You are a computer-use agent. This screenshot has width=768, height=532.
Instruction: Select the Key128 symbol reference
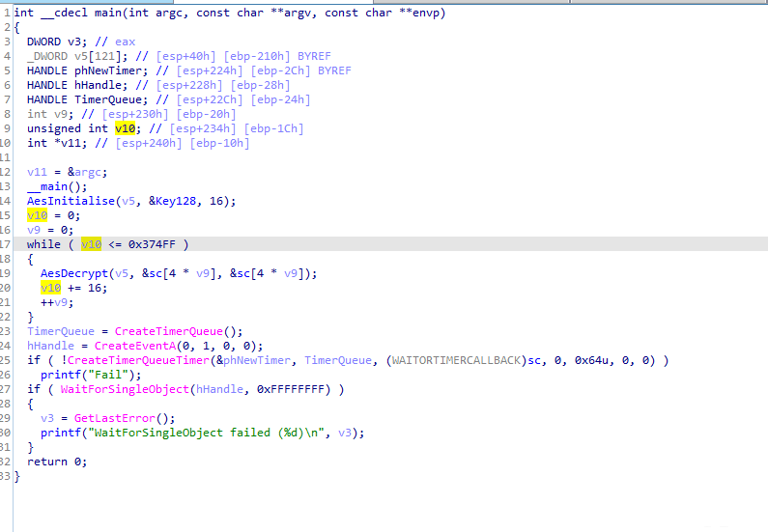pyautogui.click(x=176, y=201)
